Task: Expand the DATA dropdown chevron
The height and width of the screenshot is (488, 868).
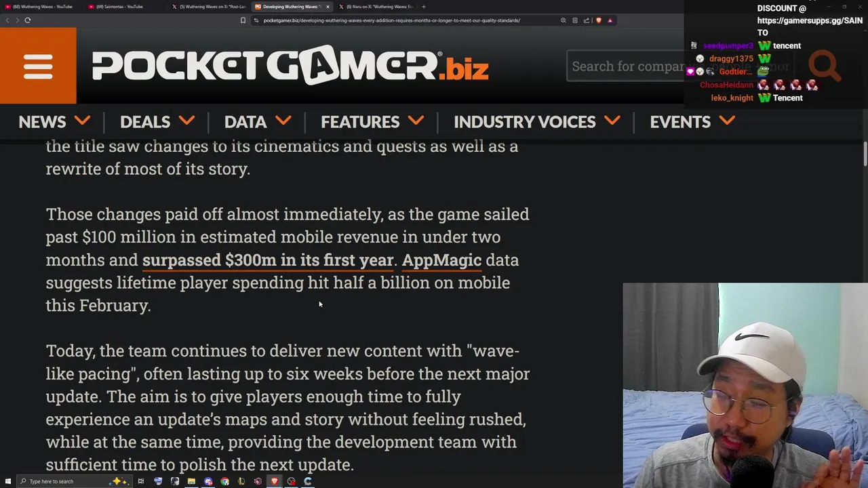Action: (x=283, y=121)
